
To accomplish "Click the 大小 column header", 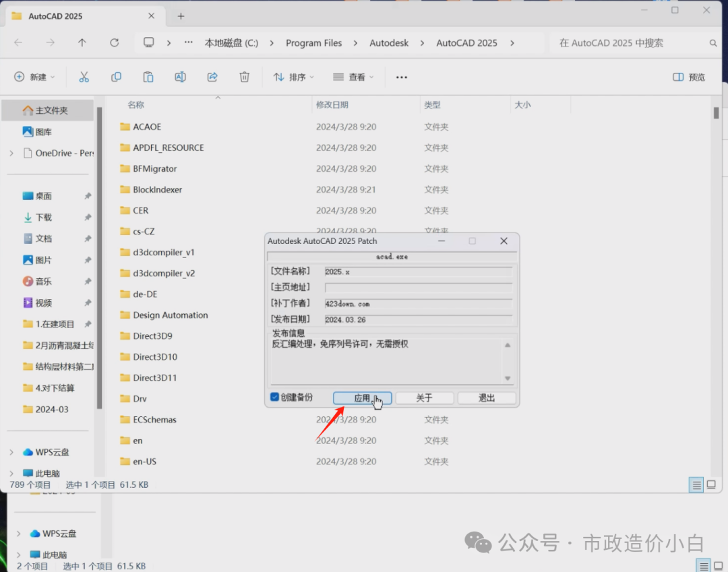I will 522,105.
